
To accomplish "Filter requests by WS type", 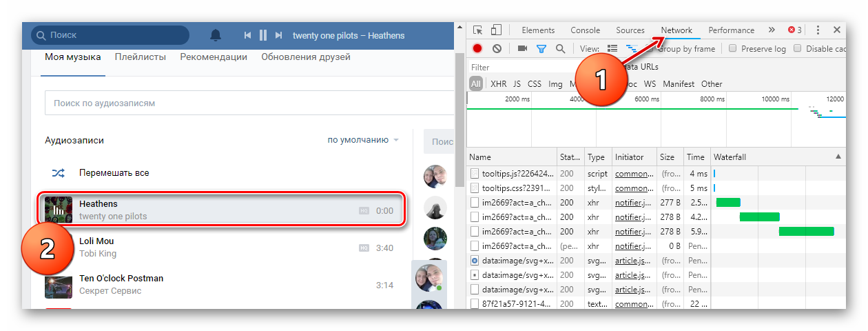I will click(x=650, y=84).
